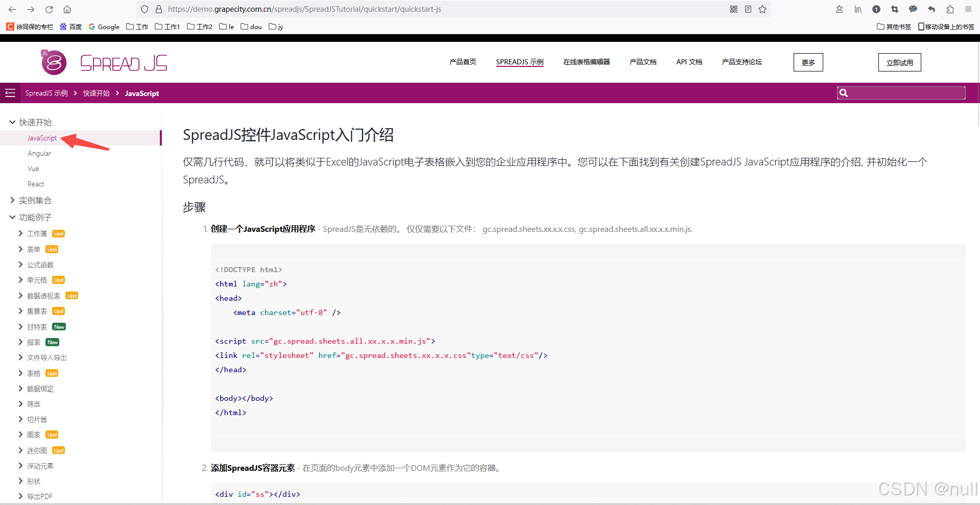
Task: Open the extensions puzzle icon
Action: point(950,9)
